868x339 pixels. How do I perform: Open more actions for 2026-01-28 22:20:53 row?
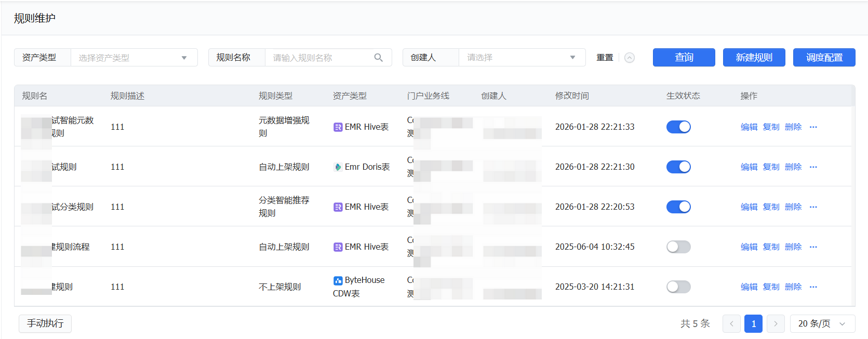click(813, 207)
